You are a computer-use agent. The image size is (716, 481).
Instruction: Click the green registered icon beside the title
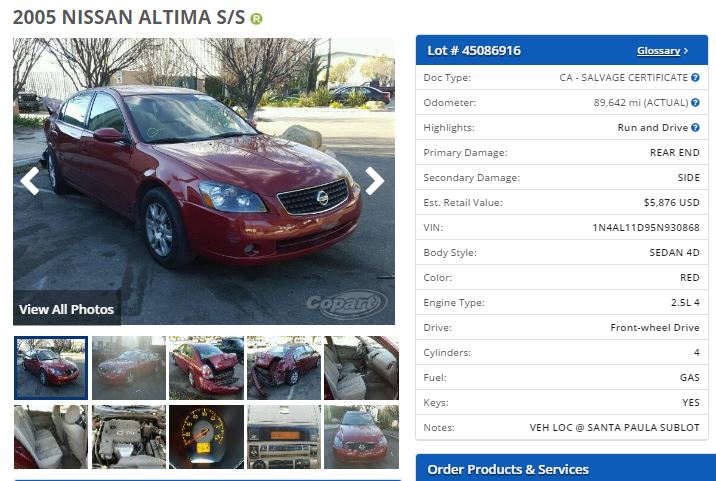[x=256, y=19]
